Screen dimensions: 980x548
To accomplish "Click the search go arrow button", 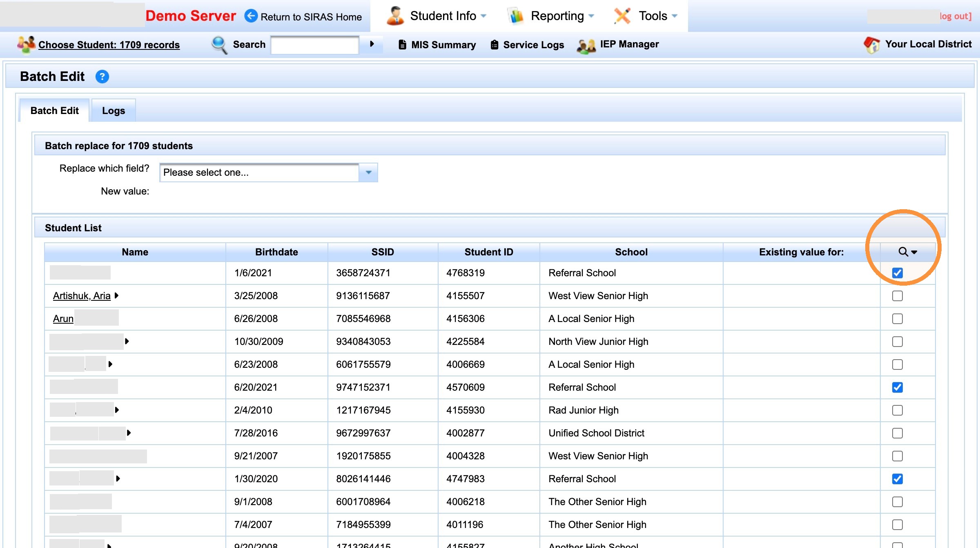I will (x=372, y=44).
